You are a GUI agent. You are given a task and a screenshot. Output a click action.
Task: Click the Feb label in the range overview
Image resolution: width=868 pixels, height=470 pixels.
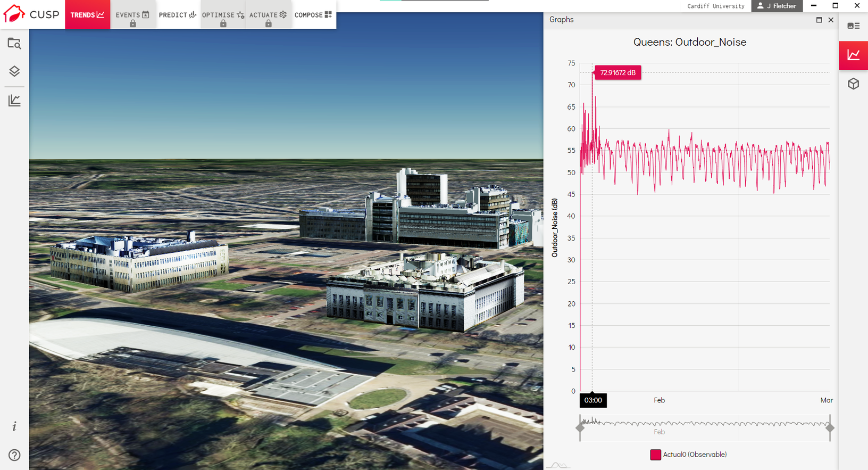660,432
